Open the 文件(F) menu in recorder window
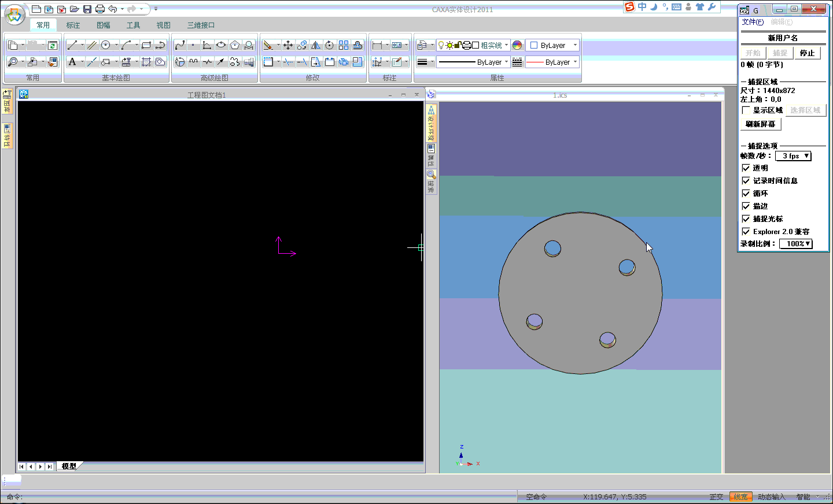833x504 pixels. click(753, 22)
